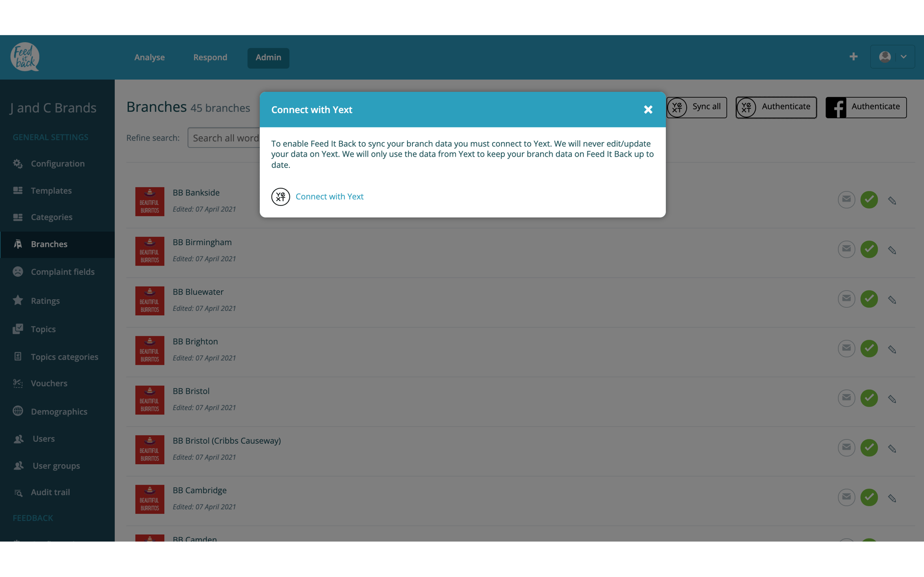Click the BB Bankside email icon
924x577 pixels.
(x=846, y=199)
